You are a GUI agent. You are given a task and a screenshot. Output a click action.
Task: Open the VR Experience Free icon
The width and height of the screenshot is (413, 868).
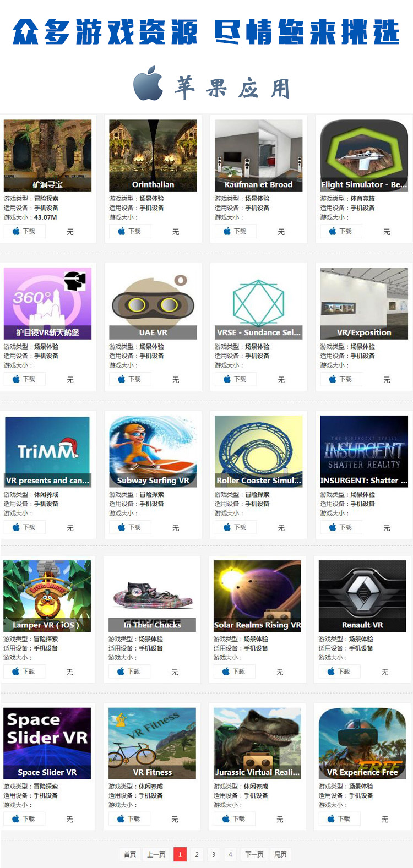362,744
